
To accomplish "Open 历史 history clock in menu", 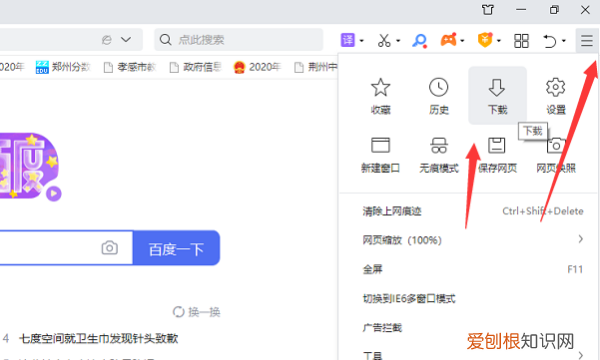I will pos(439,96).
